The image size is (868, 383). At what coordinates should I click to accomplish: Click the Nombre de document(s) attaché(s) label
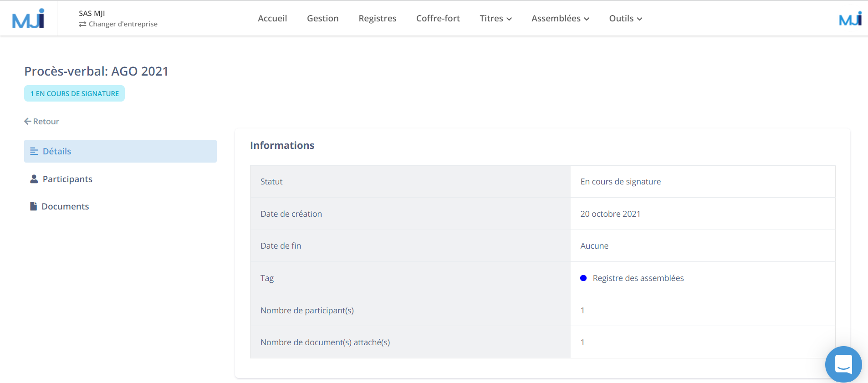tap(325, 342)
